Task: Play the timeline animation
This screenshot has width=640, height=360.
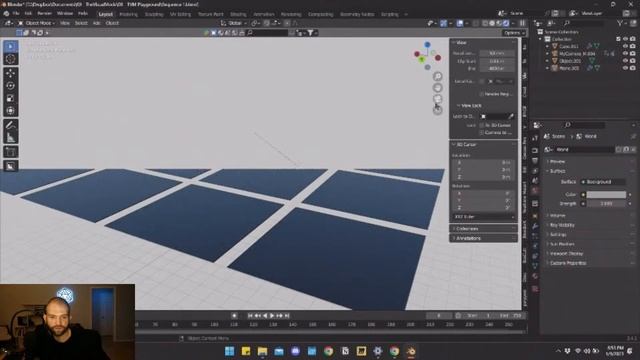Action: point(272,316)
